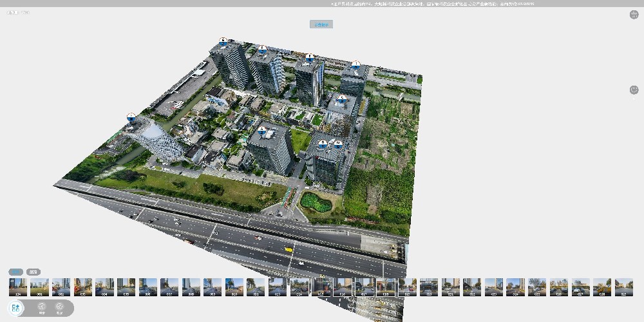Select marker A on the central office building

[x=261, y=129]
